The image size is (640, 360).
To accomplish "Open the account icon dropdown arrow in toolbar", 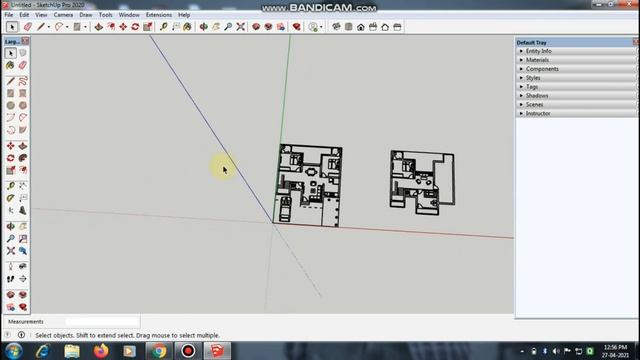I will click(321, 27).
